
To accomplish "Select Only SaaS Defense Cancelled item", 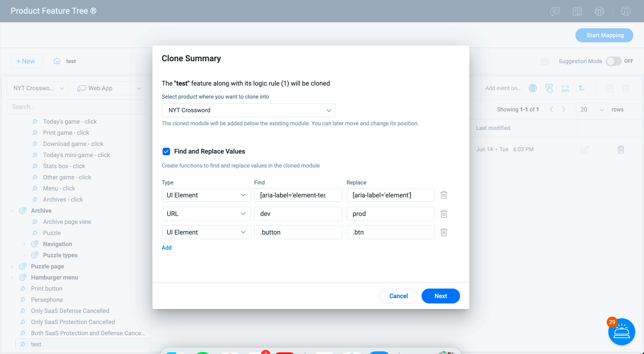I will 70,311.
